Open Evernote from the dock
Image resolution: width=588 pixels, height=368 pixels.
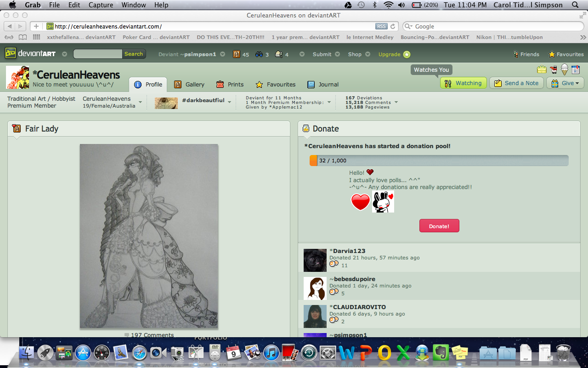point(440,353)
